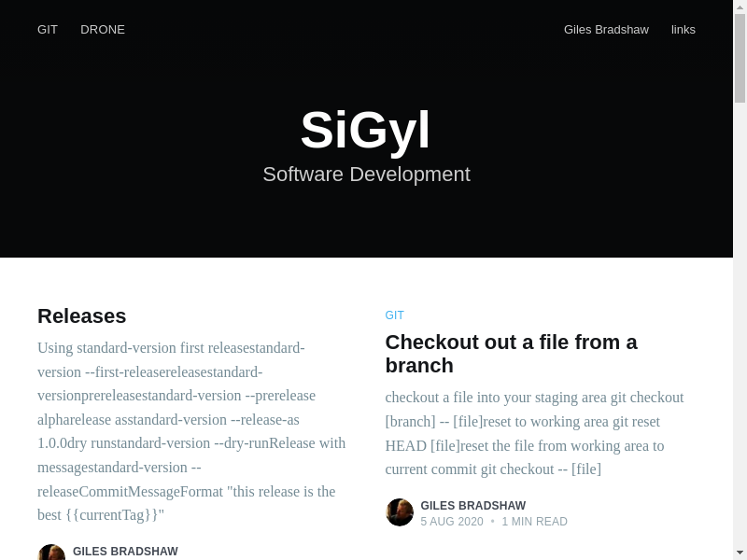Click the vertical scrollbar thumb
The width and height of the screenshot is (747, 560).
tap(740, 56)
